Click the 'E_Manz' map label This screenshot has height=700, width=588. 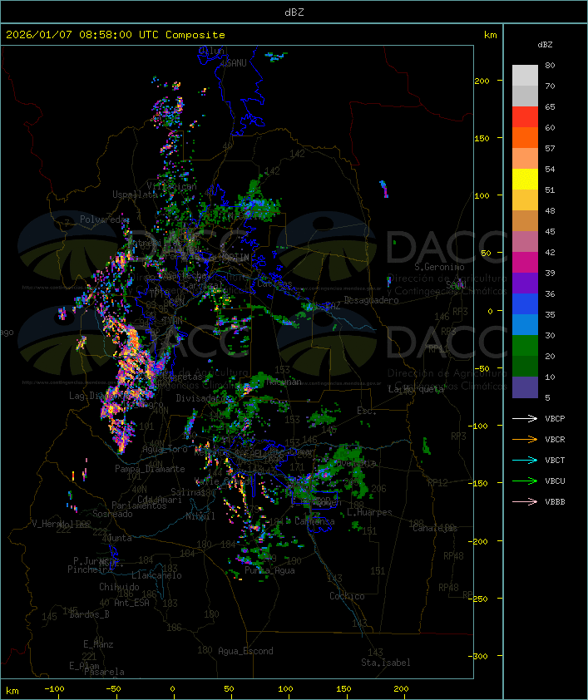pos(98,644)
